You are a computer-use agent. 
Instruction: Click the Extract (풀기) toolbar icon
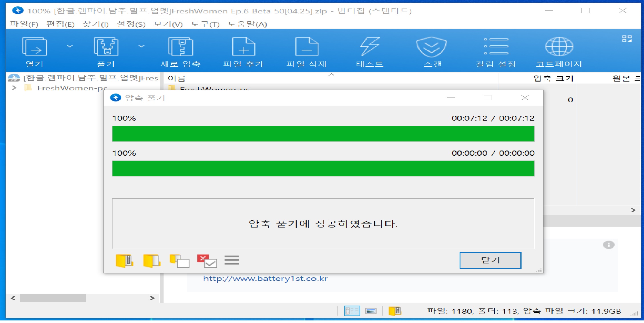(x=106, y=47)
